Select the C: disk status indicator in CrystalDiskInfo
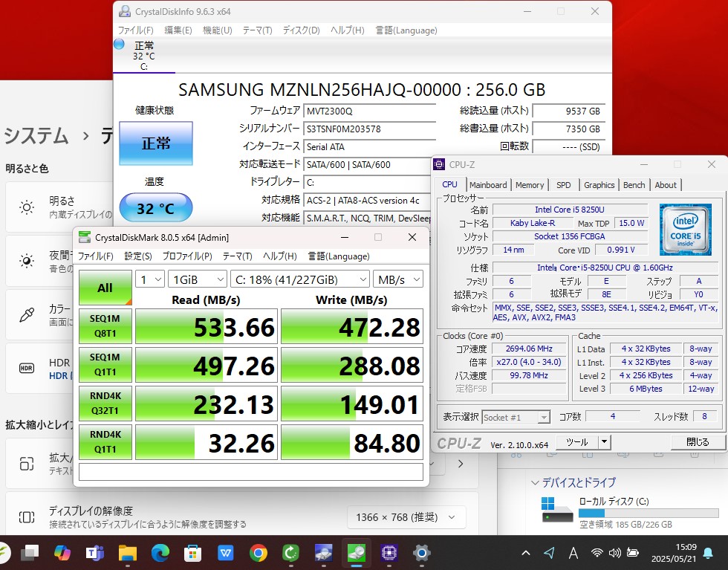Viewport: 728px width, 570px height. pos(143,56)
